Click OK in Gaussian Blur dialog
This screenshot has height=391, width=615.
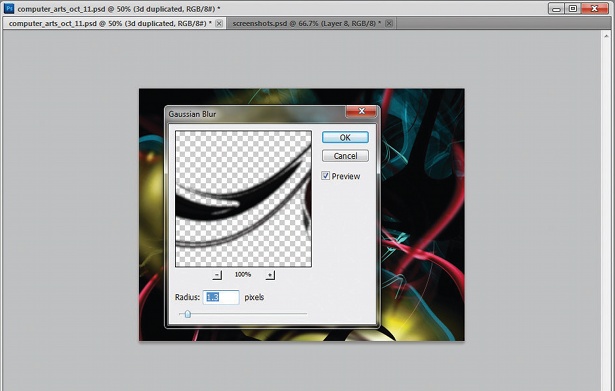(345, 137)
